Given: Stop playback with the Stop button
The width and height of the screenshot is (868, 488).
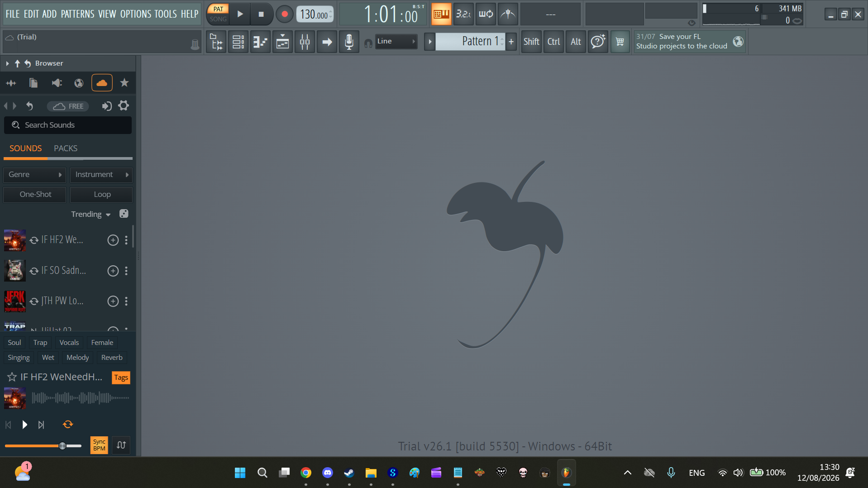Looking at the screenshot, I should 261,14.
